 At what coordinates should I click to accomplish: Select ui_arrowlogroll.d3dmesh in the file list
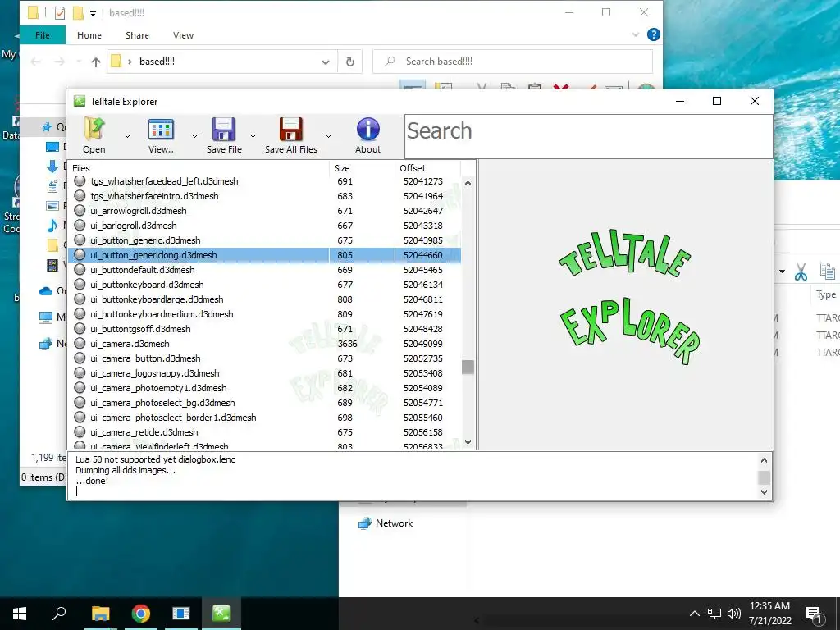coord(264,211)
